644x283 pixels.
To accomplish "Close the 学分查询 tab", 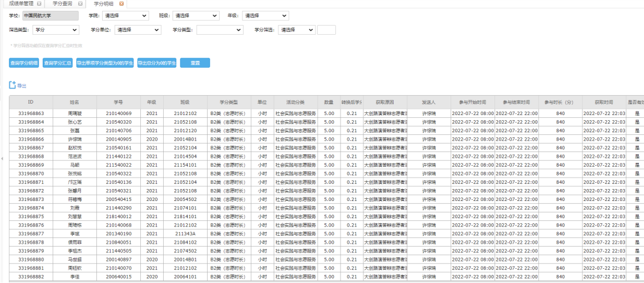I will 80,3.
